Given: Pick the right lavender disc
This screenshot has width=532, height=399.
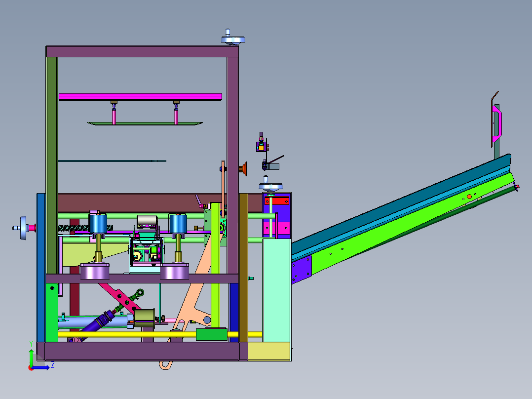Looking at the screenshot, I should coord(174,271).
